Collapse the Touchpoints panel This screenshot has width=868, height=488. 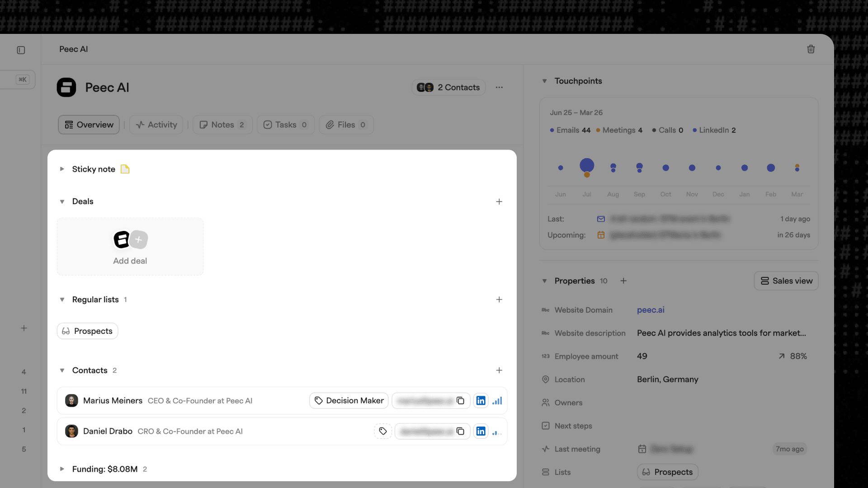pyautogui.click(x=544, y=81)
